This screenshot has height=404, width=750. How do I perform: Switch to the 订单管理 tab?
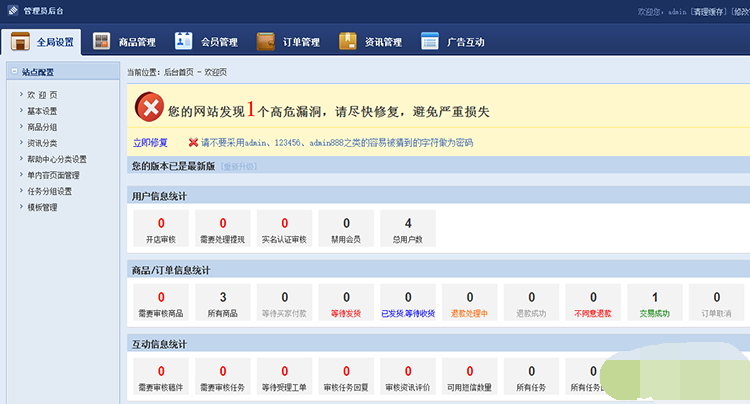tap(288, 42)
